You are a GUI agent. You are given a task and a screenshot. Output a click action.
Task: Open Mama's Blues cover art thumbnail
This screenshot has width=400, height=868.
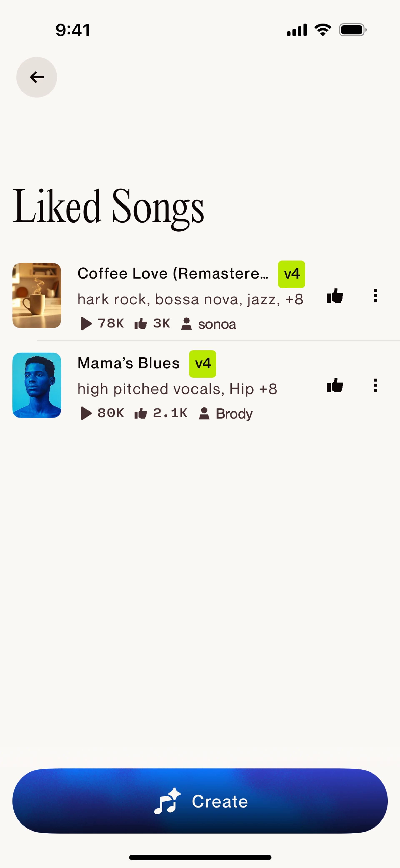pyautogui.click(x=37, y=385)
